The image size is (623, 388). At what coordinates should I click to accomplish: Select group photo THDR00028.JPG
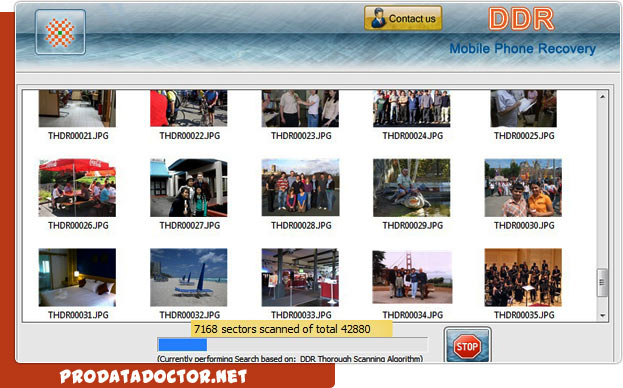coord(300,187)
